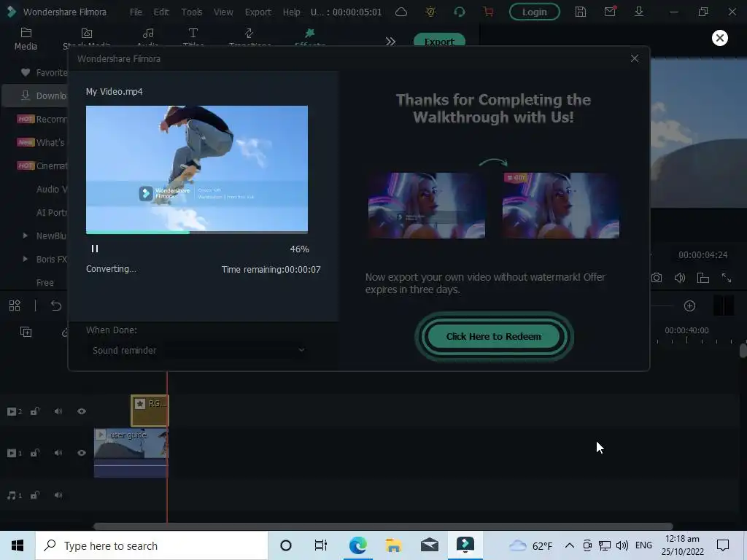Click the preview volume speaker icon
747x560 pixels.
pyautogui.click(x=680, y=278)
